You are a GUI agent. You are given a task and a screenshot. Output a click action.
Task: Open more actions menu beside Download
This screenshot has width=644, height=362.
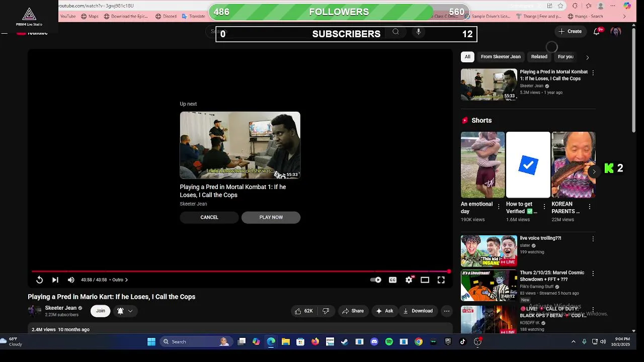[x=446, y=311]
